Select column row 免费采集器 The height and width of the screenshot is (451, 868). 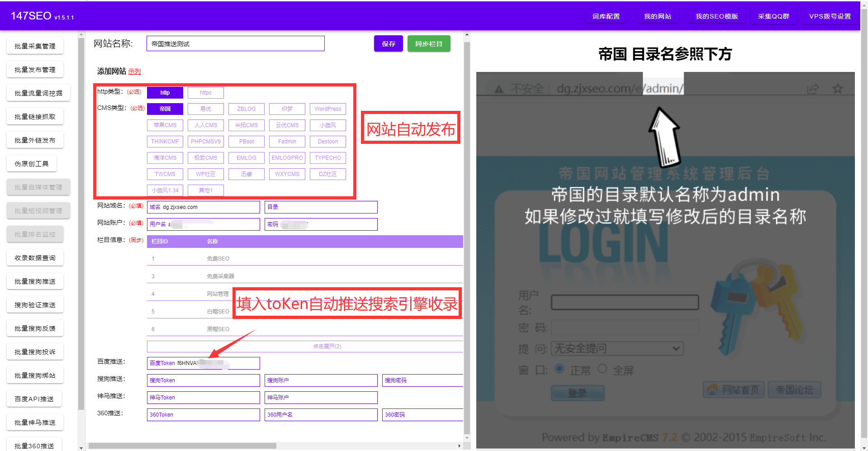tap(305, 276)
